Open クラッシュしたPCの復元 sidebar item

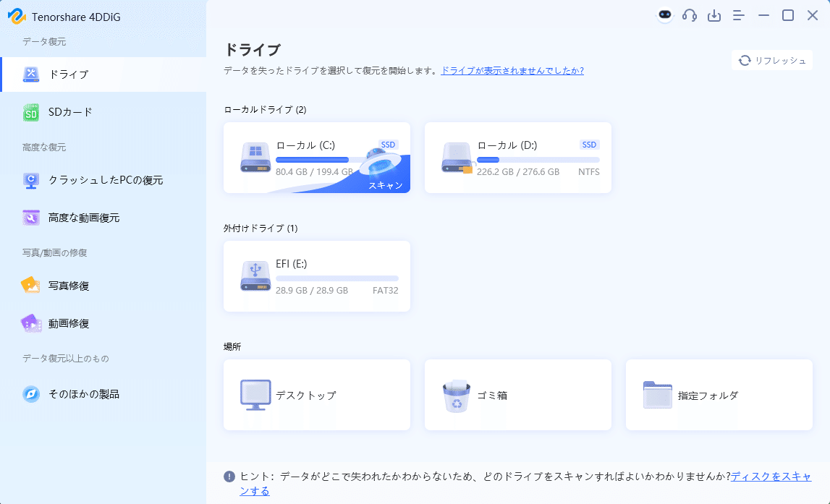coord(103,180)
